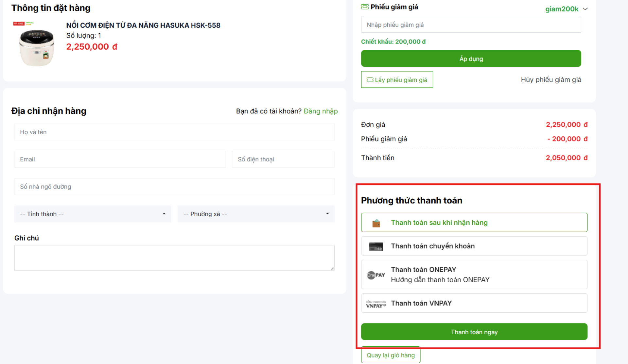Click Hủy phiếu giảm giá link
Image resolution: width=628 pixels, height=364 pixels.
click(551, 80)
